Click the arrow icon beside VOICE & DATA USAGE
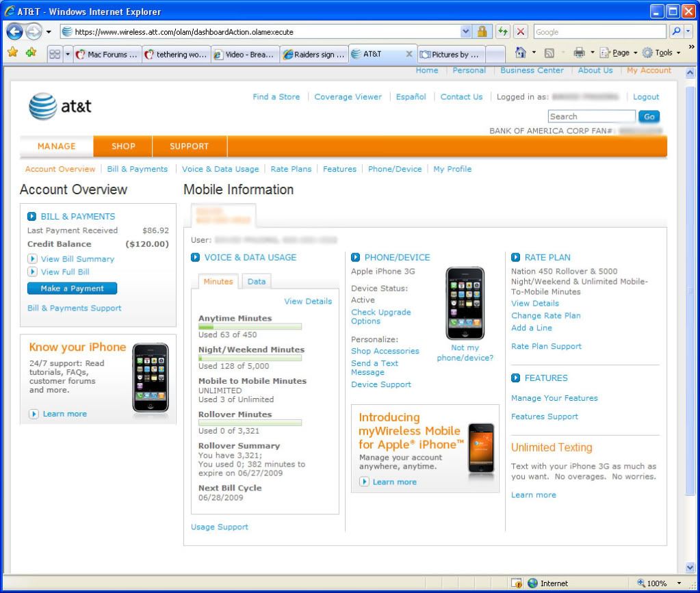Viewport: 700px width, 593px height. [196, 257]
